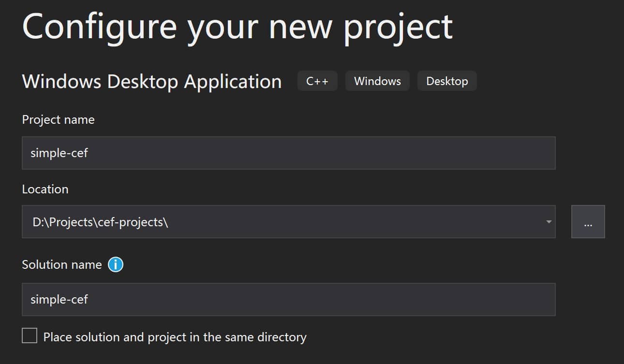Image resolution: width=624 pixels, height=364 pixels.
Task: Click the D:\Projects\cef-projects\ path text
Action: click(100, 222)
